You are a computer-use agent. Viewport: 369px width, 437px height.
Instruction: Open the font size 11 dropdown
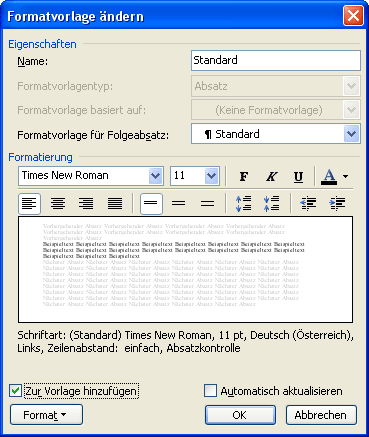coord(212,176)
